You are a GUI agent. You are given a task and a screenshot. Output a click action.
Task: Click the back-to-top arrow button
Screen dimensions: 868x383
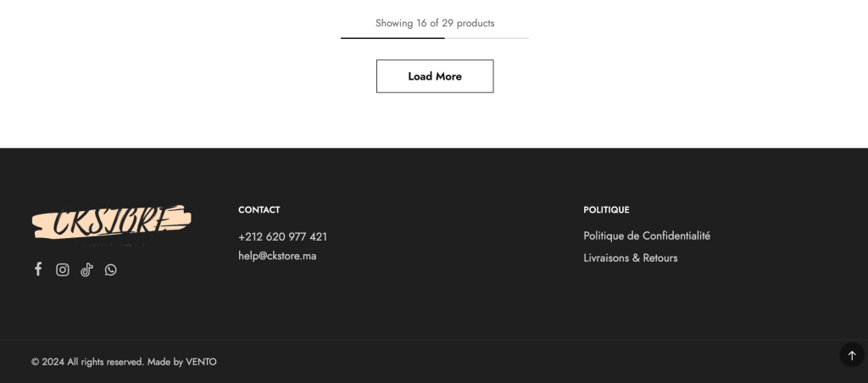coord(852,355)
